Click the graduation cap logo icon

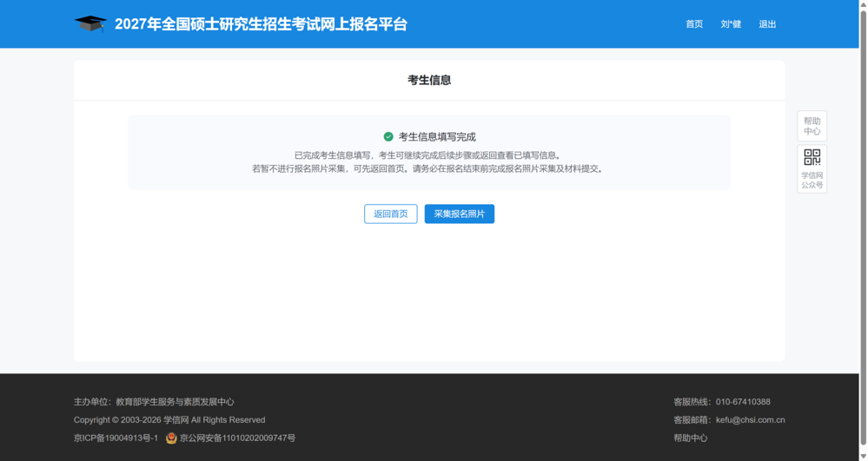[x=90, y=23]
